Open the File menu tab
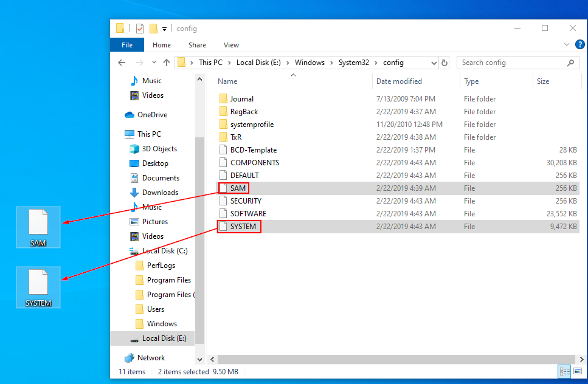The width and height of the screenshot is (588, 384). coord(127,45)
